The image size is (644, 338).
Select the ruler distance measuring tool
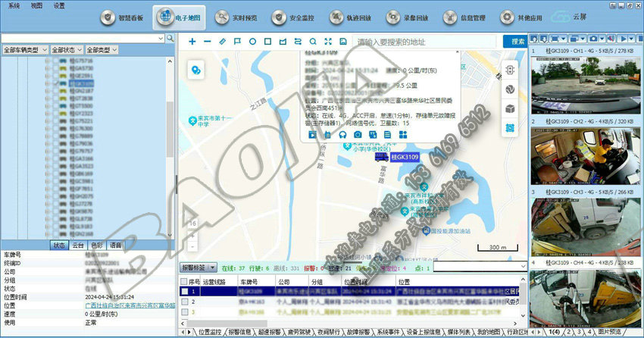222,42
